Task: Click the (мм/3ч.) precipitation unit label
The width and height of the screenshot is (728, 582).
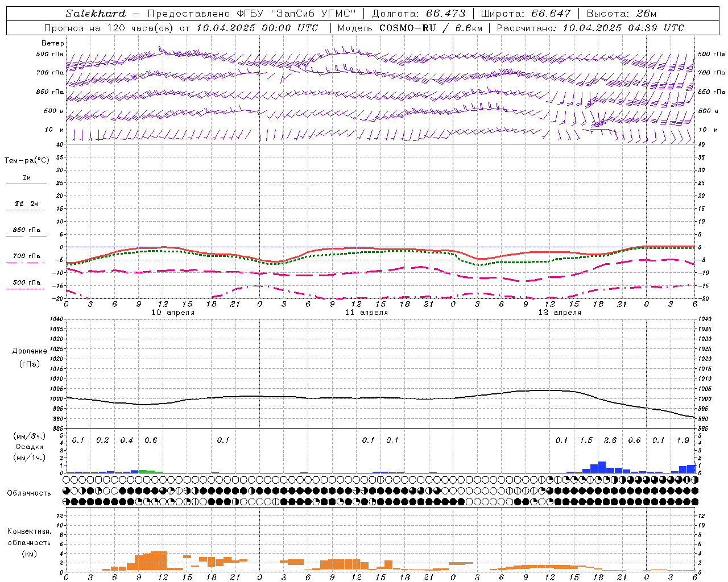Action: point(30,436)
